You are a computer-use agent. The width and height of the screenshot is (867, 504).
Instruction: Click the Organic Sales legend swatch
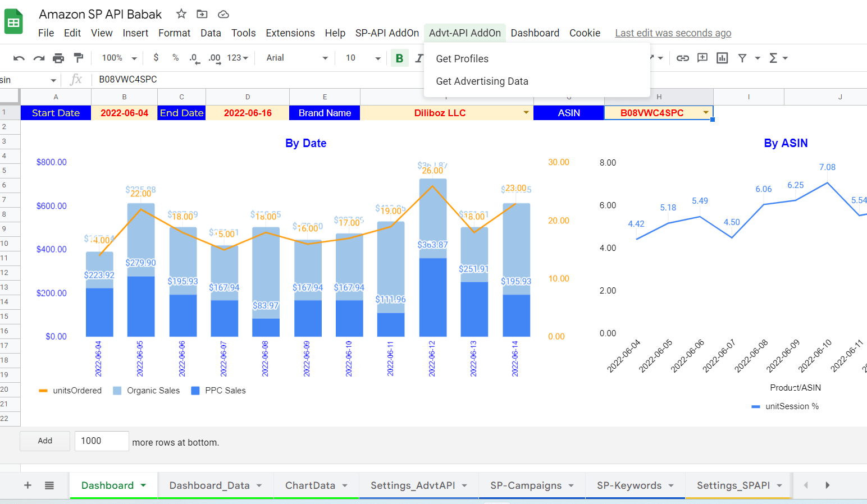[117, 391]
